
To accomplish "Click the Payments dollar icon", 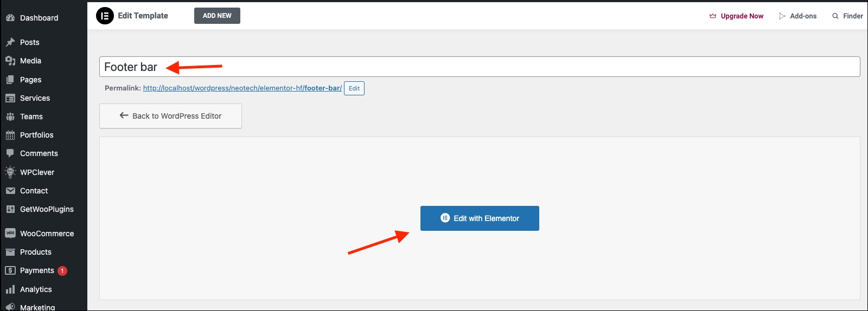I will (x=10, y=270).
